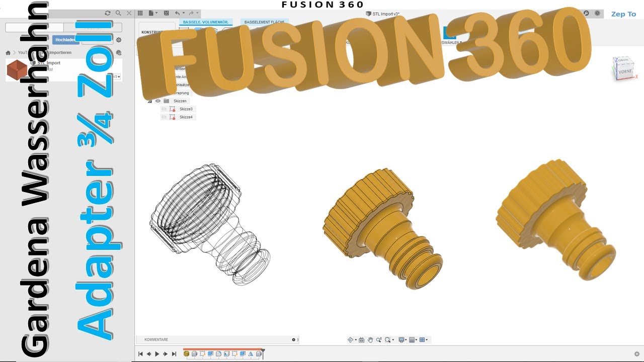
Task: Select the Skizzen folder in browser
Action: coord(180,101)
